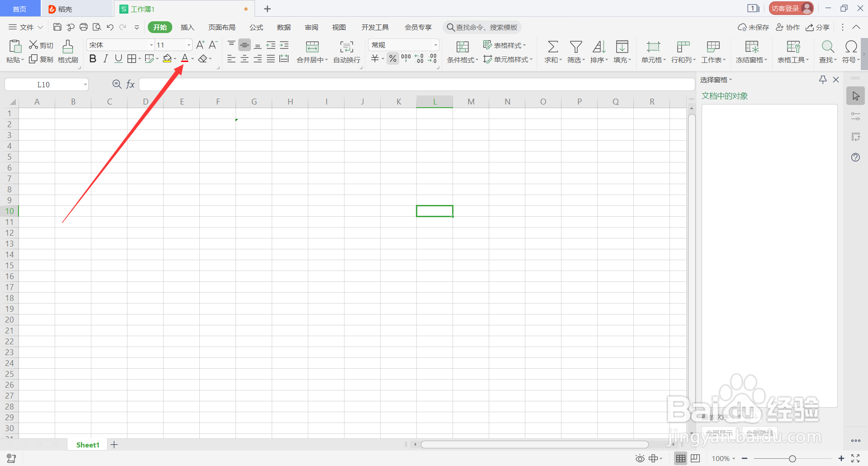Switch to page layout view in status bar
This screenshot has width=868, height=466.
[x=695, y=458]
